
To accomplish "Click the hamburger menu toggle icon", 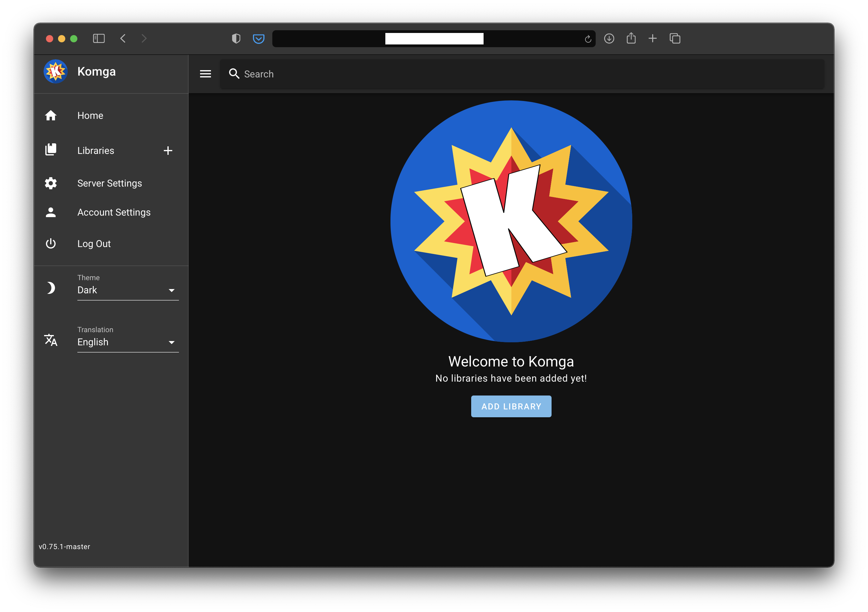I will [x=206, y=74].
